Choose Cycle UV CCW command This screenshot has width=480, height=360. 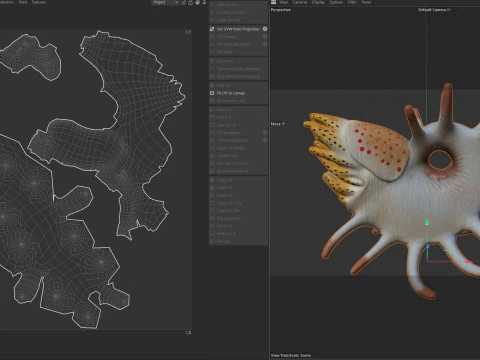tap(229, 203)
